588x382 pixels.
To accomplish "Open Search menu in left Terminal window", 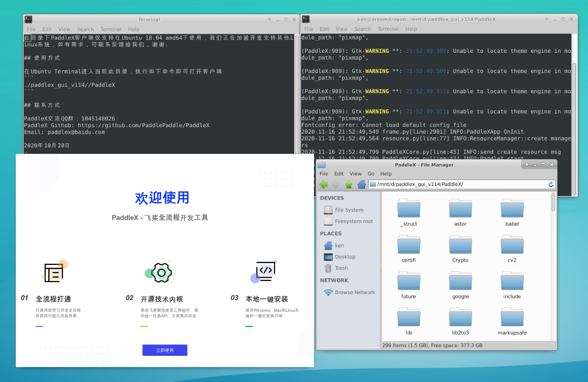I will (x=86, y=29).
